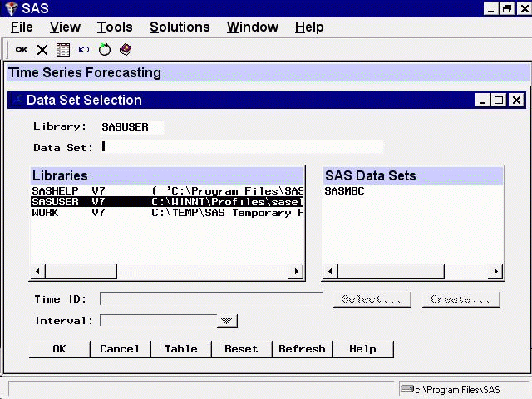Click SAS Data Sets left scroll arrow
Image resolution: width=532 pixels, height=399 pixels.
(331, 272)
